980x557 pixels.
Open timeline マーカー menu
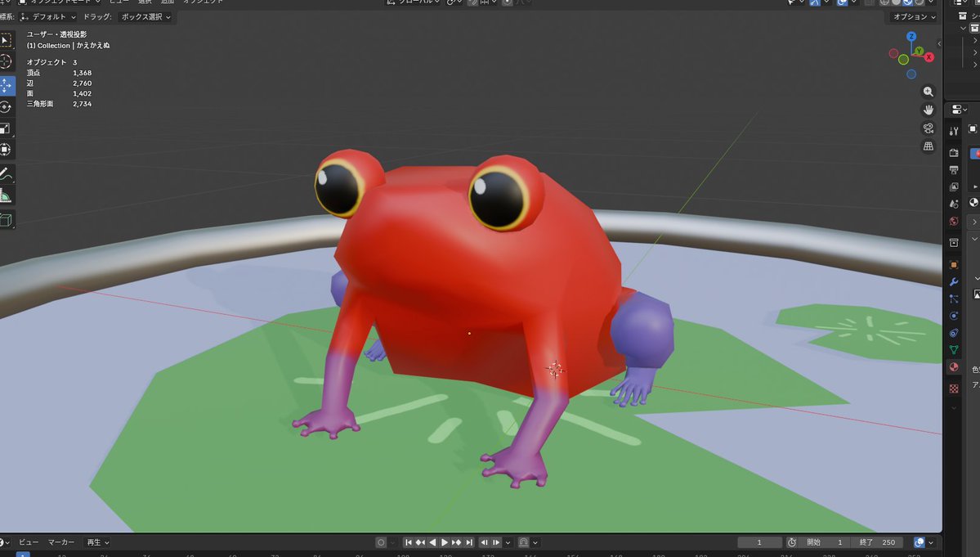point(61,542)
